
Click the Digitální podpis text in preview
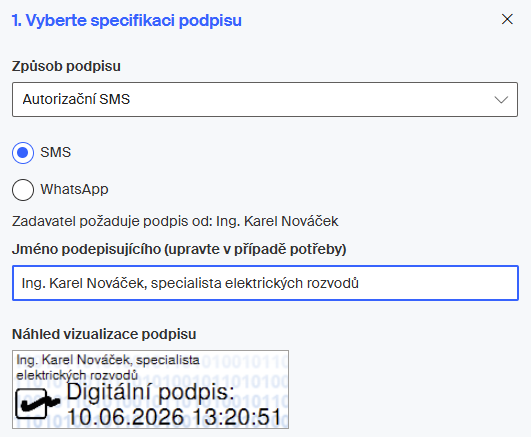tap(150, 393)
